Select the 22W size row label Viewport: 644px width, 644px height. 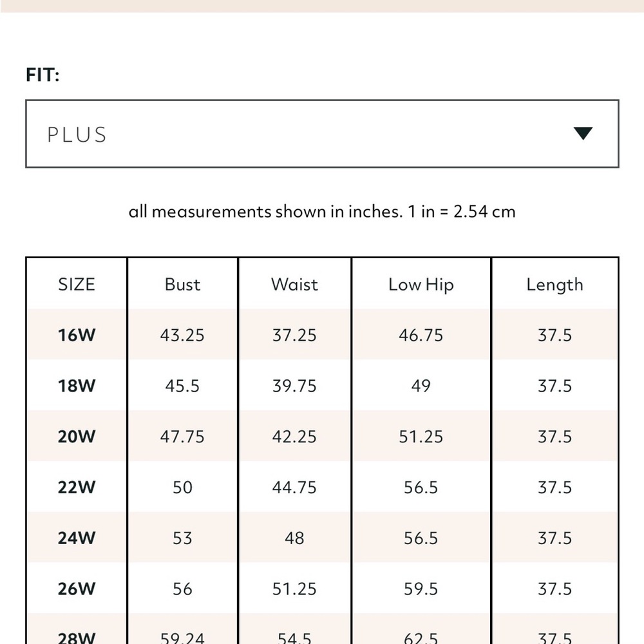pos(77,487)
